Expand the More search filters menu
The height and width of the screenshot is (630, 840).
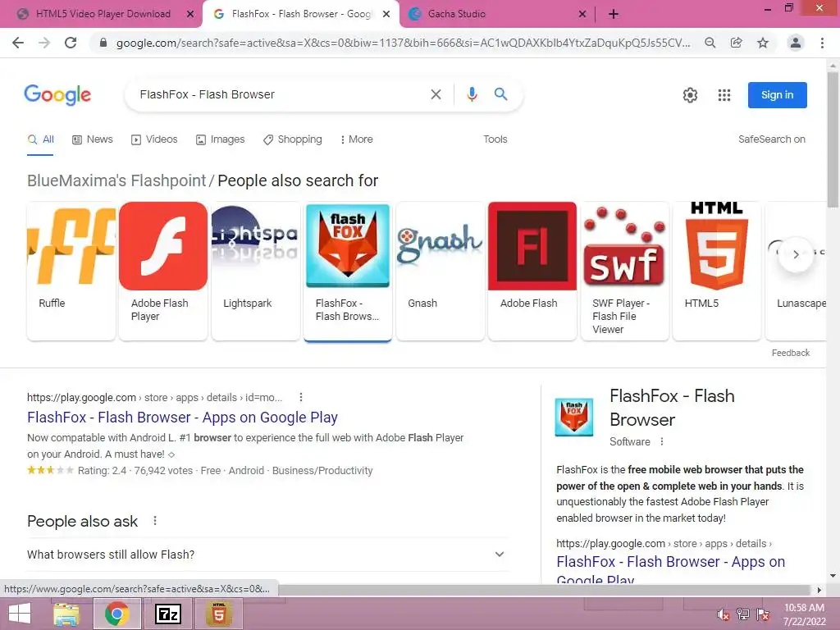(x=356, y=139)
